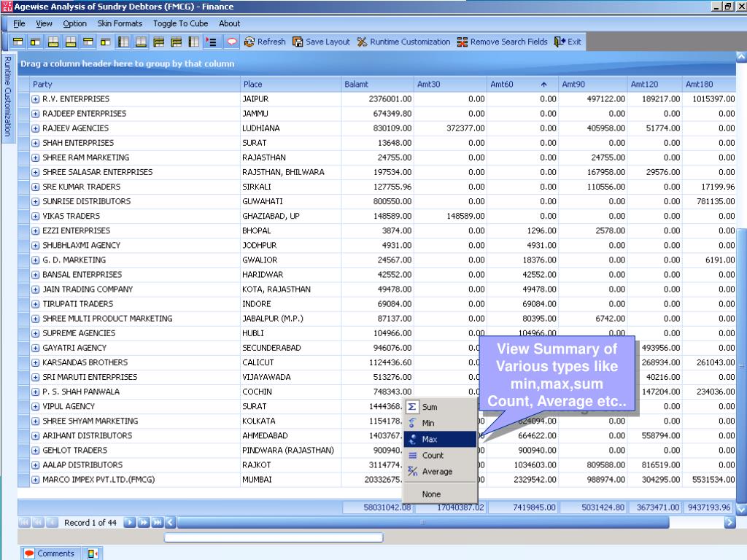This screenshot has width=747, height=560.
Task: Click the Place column header
Action: tap(290, 85)
